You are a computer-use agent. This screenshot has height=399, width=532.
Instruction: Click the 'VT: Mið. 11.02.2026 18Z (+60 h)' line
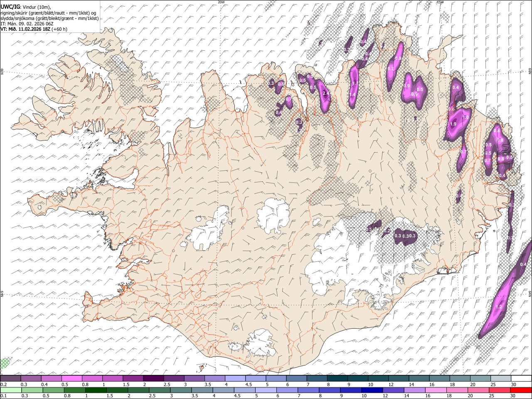(x=34, y=29)
